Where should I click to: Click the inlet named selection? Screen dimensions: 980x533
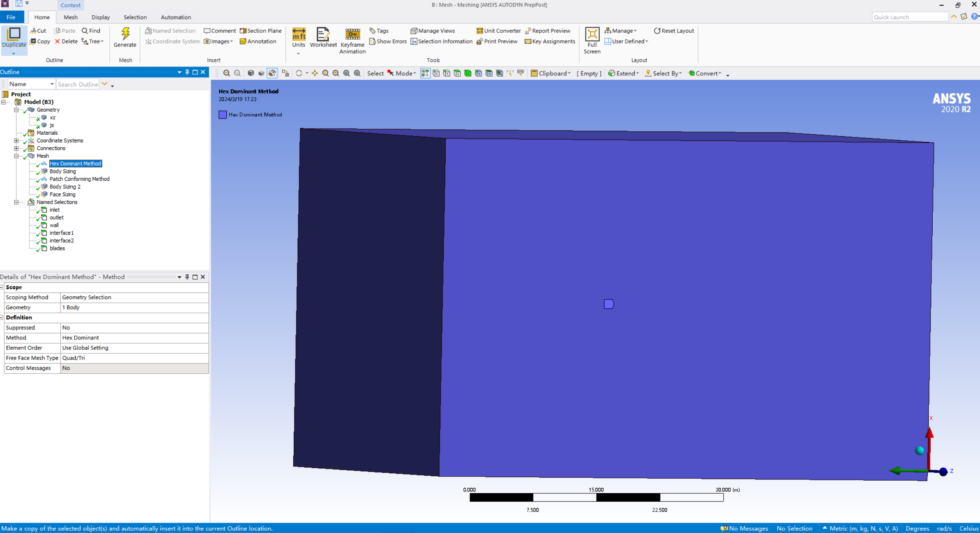(55, 210)
